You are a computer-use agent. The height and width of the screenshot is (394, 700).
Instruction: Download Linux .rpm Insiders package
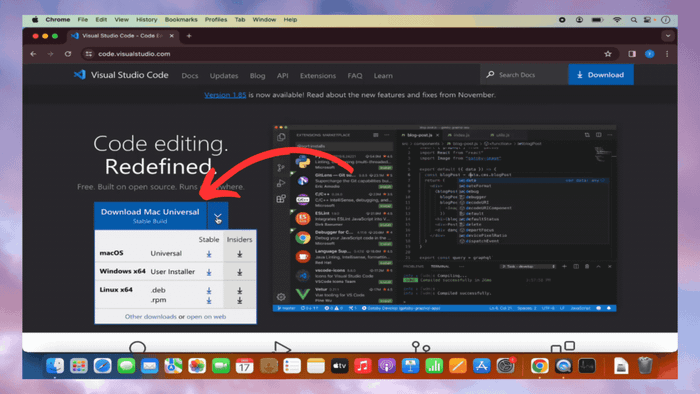tap(240, 300)
